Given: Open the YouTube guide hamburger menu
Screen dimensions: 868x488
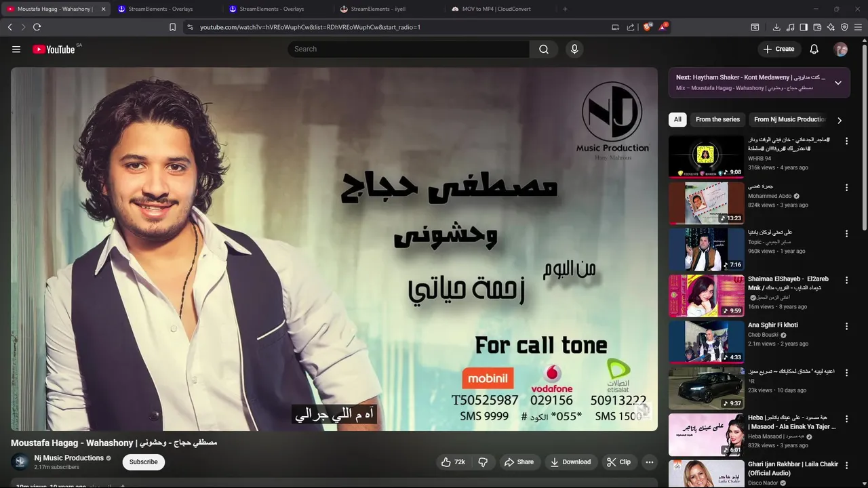Looking at the screenshot, I should tap(16, 49).
